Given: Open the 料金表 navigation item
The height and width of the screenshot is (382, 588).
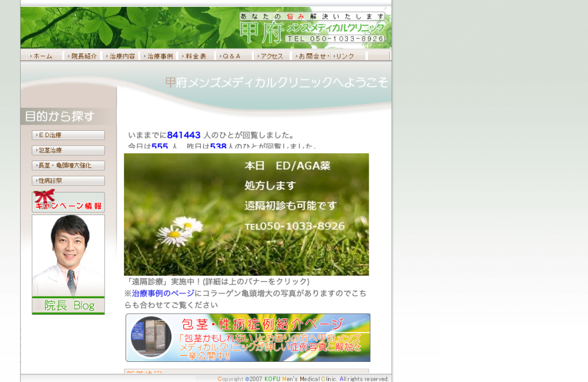Looking at the screenshot, I should pyautogui.click(x=198, y=56).
